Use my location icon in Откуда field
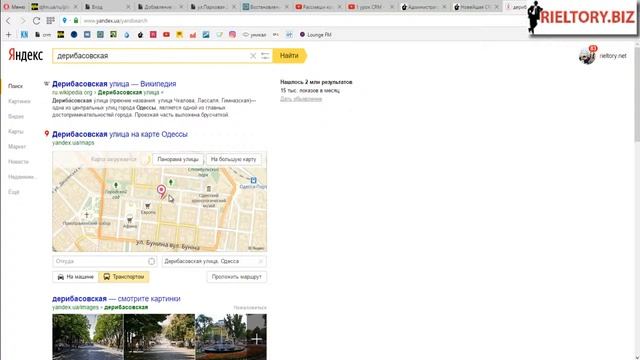640x360 pixels. [151, 261]
